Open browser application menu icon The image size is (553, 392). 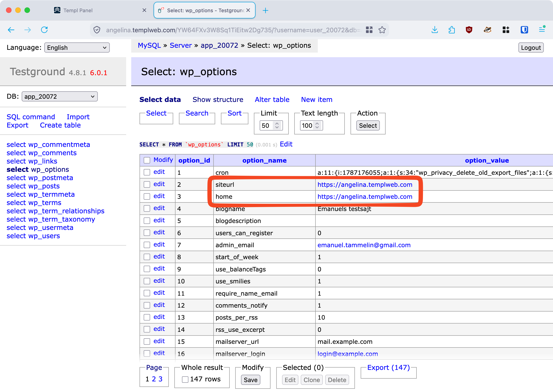[542, 30]
